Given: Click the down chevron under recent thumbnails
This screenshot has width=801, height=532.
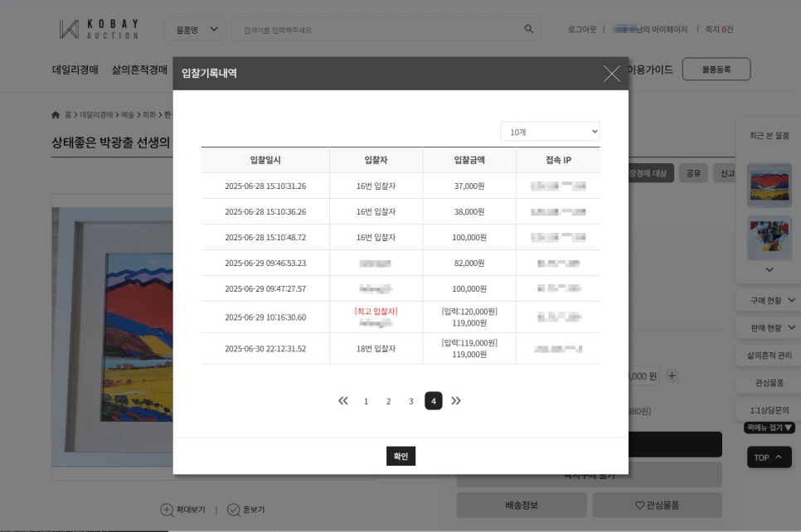Looking at the screenshot, I should pos(769,269).
